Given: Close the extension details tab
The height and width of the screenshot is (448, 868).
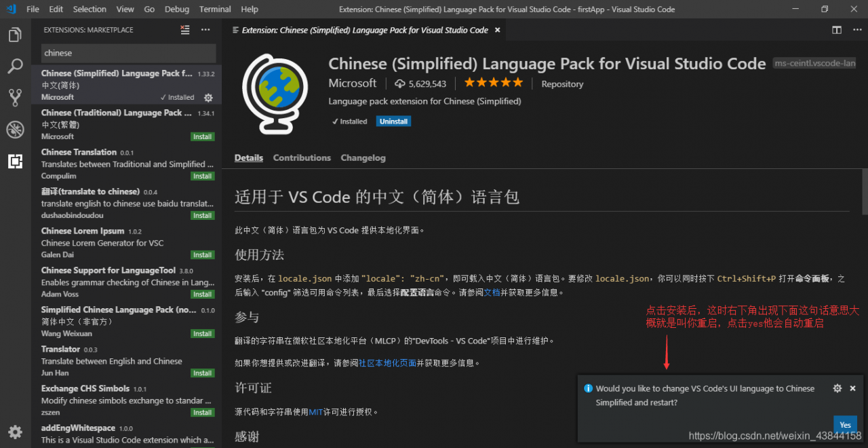Looking at the screenshot, I should (497, 30).
